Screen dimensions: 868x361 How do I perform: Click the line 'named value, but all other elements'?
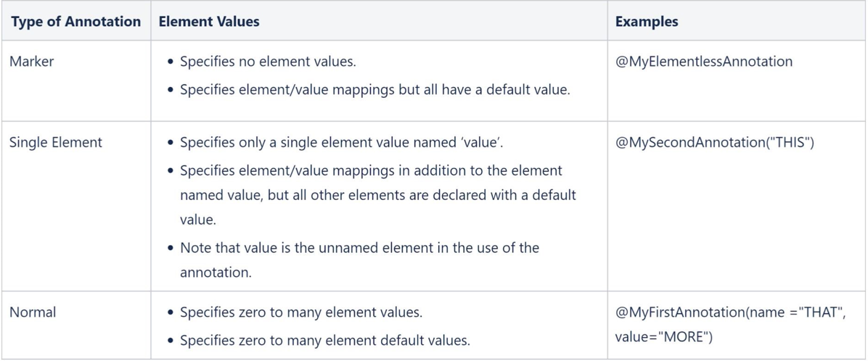tap(378, 194)
